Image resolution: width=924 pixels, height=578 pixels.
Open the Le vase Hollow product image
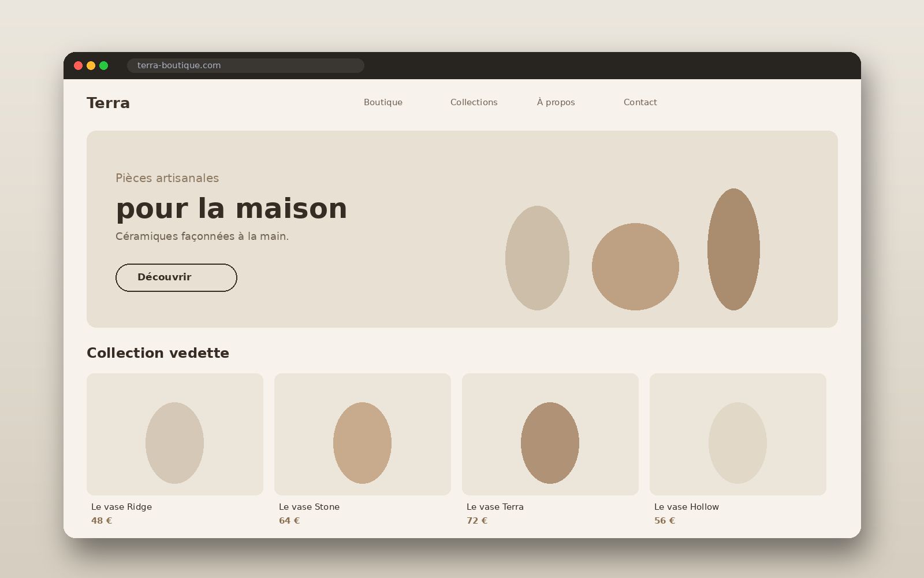coord(738,434)
